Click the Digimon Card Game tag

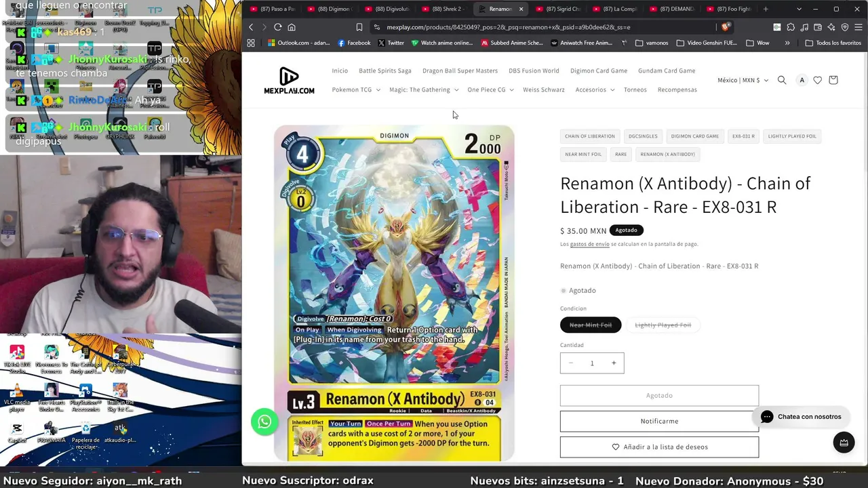click(x=694, y=136)
